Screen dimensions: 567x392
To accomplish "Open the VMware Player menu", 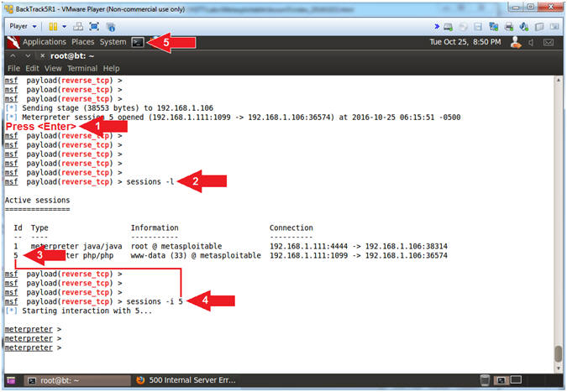I will (23, 26).
